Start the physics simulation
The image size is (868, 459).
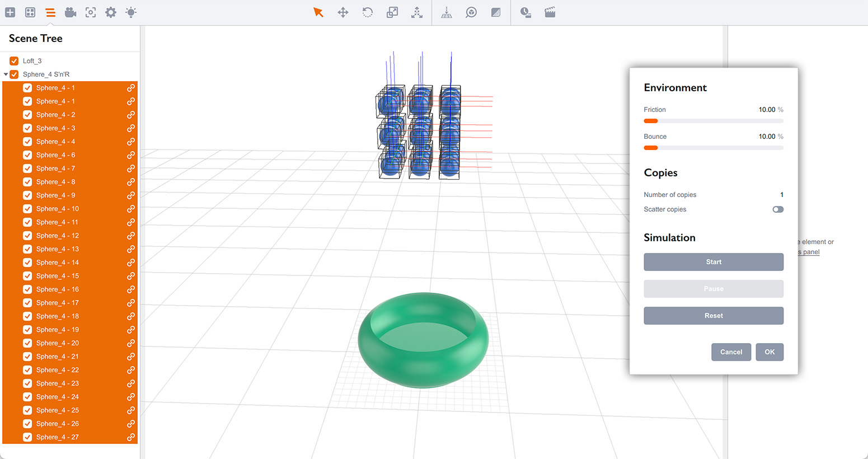713,261
